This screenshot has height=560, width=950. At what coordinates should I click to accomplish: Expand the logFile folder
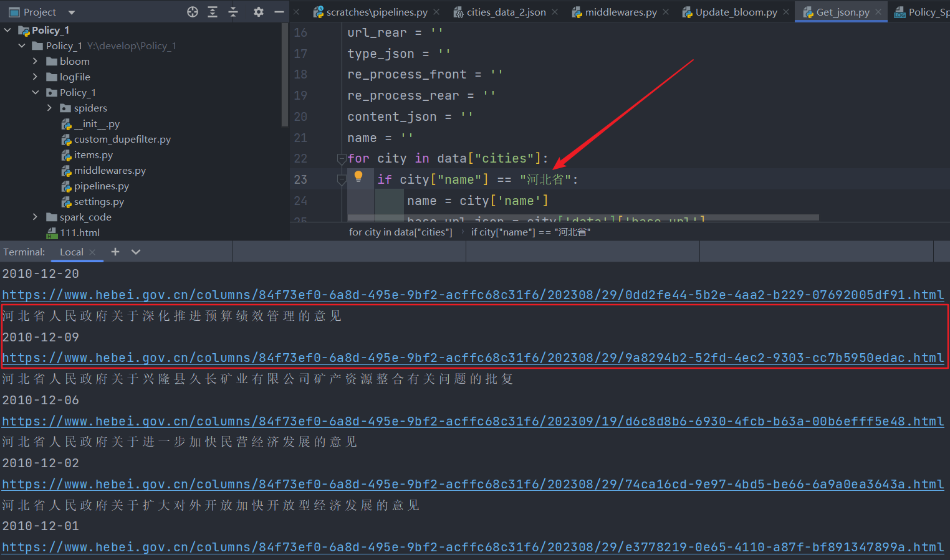(36, 77)
